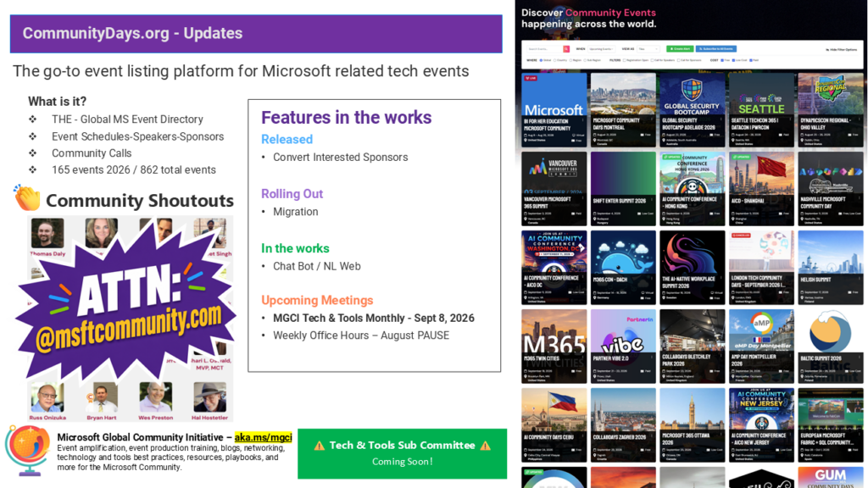Open the Baltic Summit 2026 tile
This screenshot has width=868, height=488.
click(831, 347)
